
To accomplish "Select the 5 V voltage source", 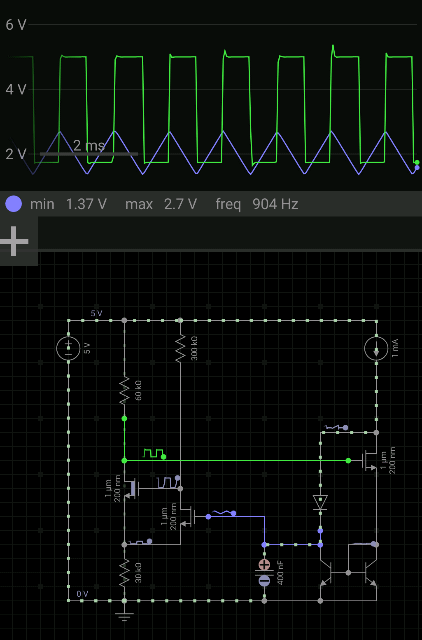I will pyautogui.click(x=68, y=348).
